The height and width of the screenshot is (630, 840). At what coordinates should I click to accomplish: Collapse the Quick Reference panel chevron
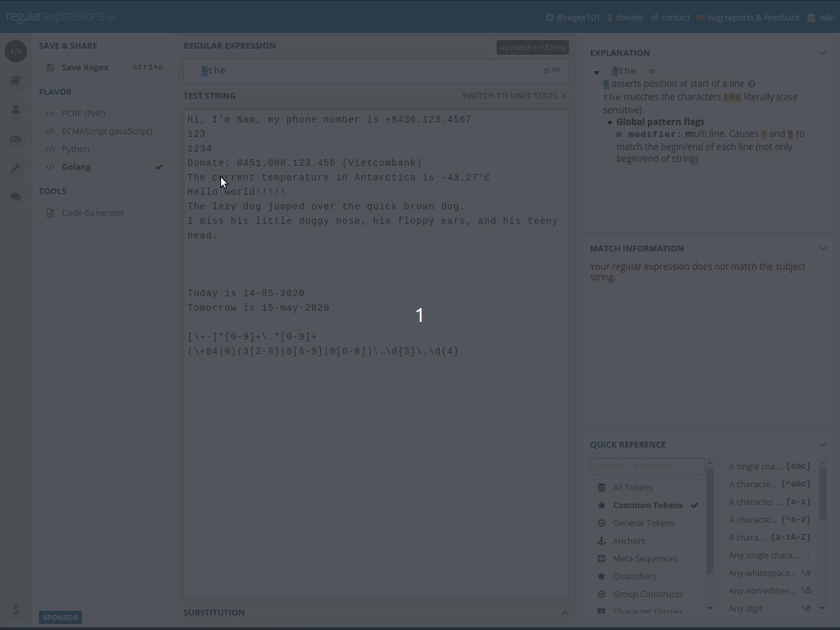[x=823, y=444]
